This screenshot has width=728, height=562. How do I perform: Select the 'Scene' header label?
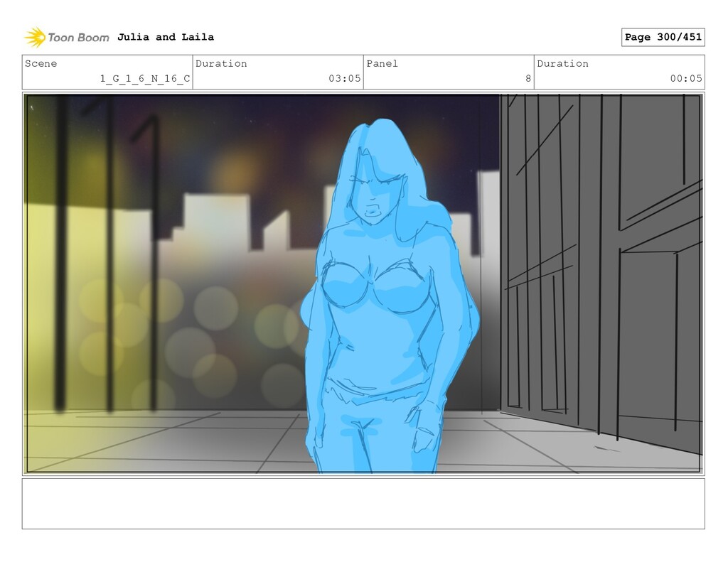[x=41, y=63]
